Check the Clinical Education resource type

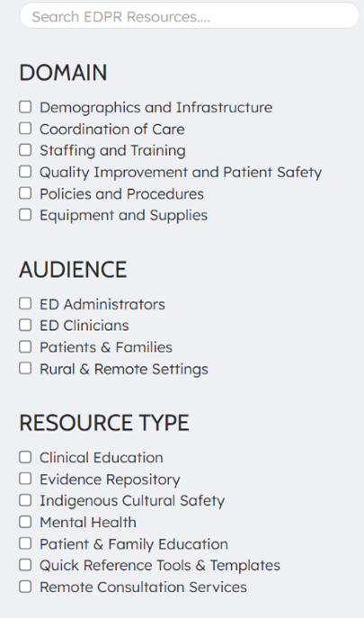[x=25, y=457]
